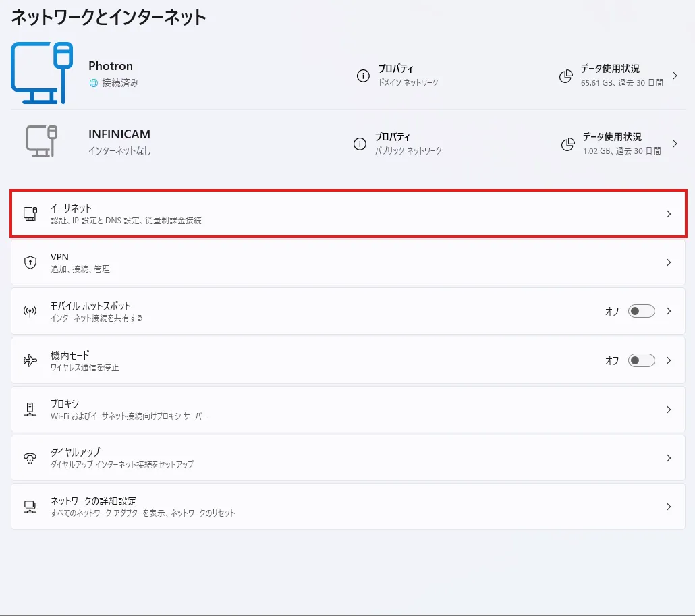
Task: Click the INFINICAM network name
Action: pyautogui.click(x=119, y=134)
